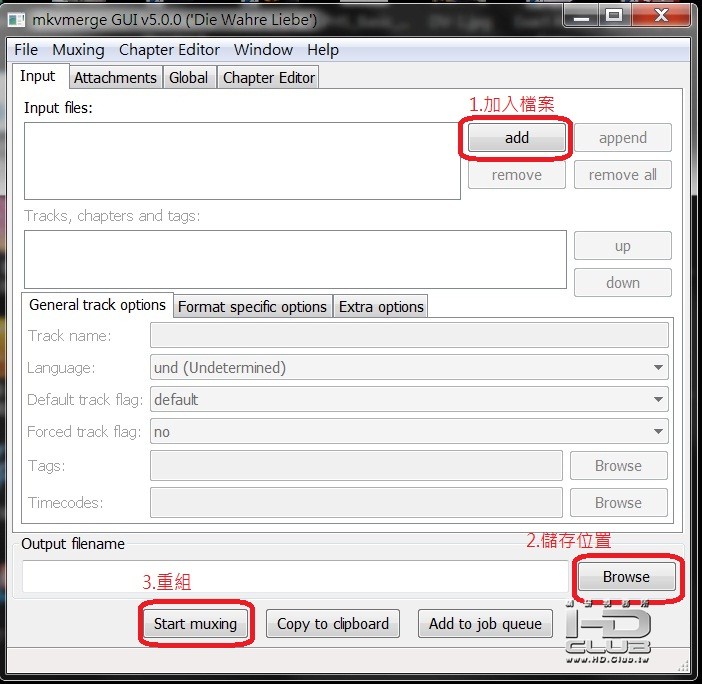
Task: Click the up button for tracks
Action: point(623,246)
